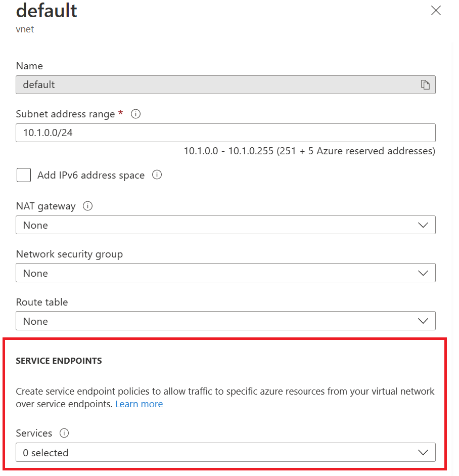
Task: Enable the Add IPv6 address space checkbox
Action: tap(24, 175)
